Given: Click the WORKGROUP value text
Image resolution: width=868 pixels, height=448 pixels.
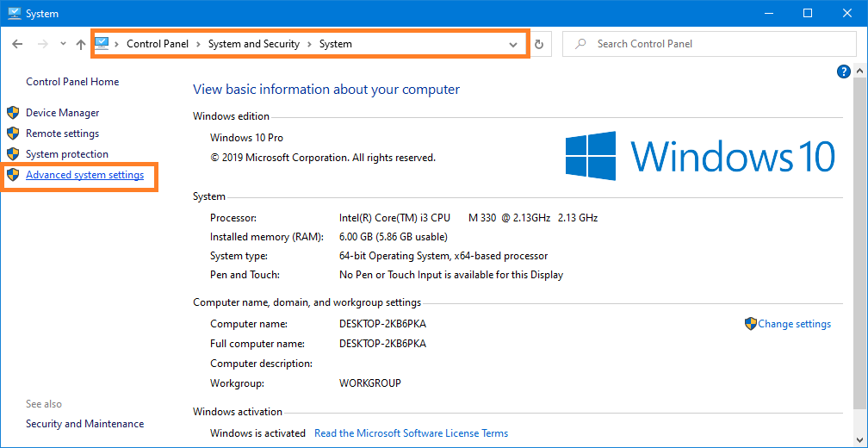Looking at the screenshot, I should coord(369,383).
